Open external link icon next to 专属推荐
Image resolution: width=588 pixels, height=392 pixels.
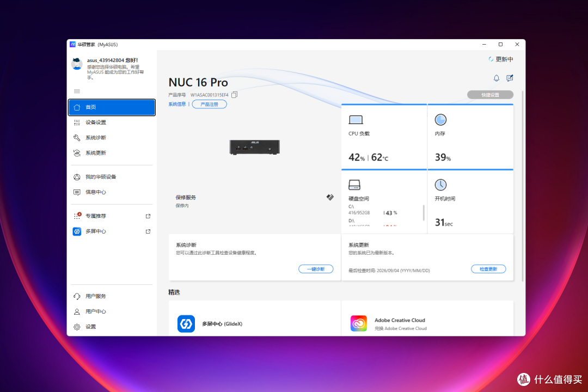pos(148,216)
